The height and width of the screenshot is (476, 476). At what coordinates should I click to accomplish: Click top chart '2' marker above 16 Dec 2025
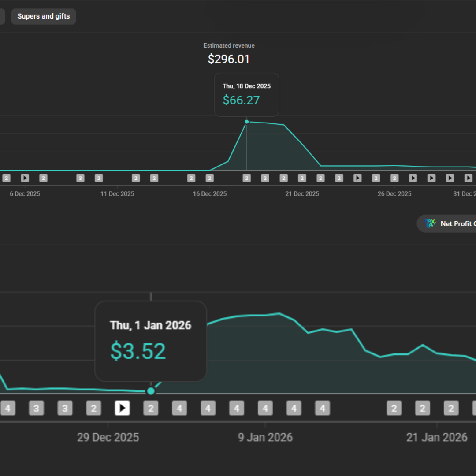tap(210, 178)
